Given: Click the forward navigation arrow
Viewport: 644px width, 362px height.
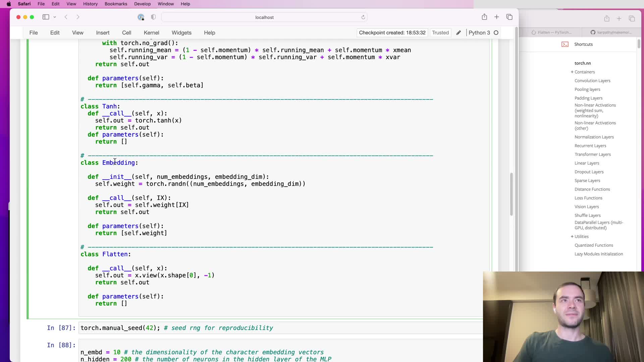Looking at the screenshot, I should [x=78, y=17].
